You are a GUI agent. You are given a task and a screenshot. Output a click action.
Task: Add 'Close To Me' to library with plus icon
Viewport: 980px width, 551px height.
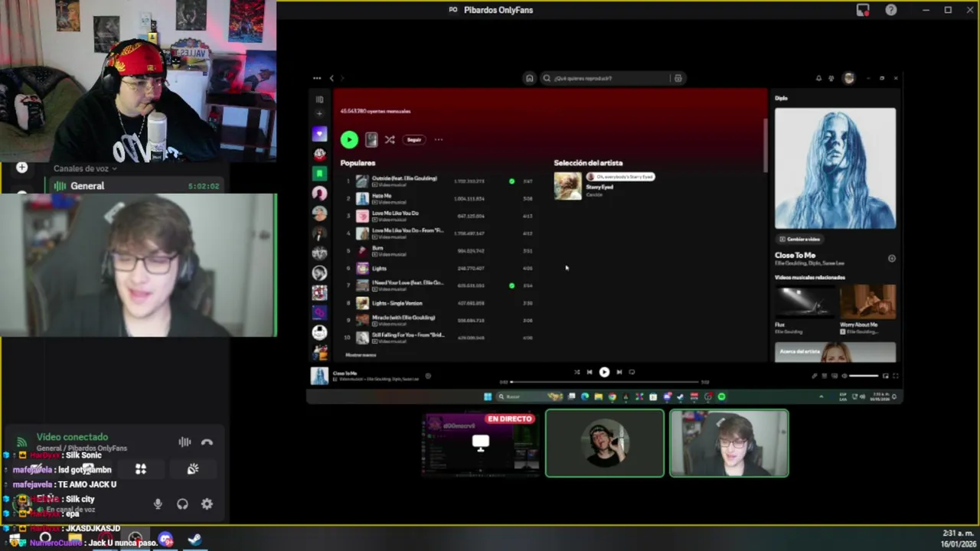click(891, 259)
